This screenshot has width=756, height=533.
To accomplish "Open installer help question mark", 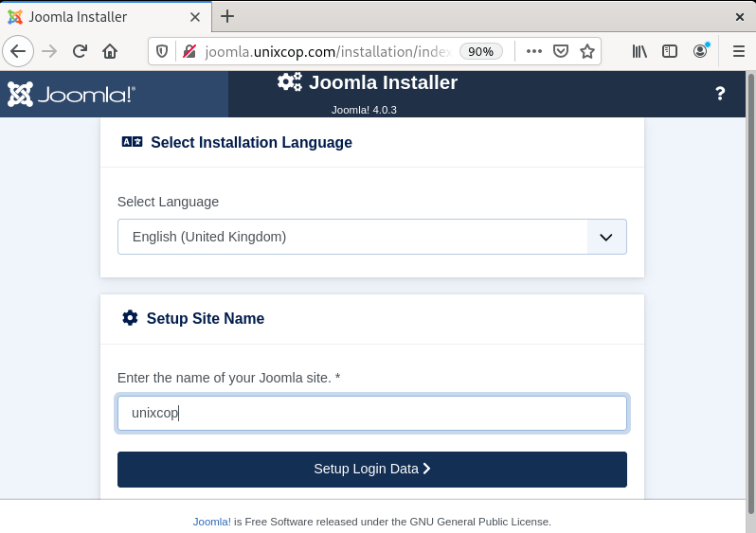I will click(x=720, y=94).
